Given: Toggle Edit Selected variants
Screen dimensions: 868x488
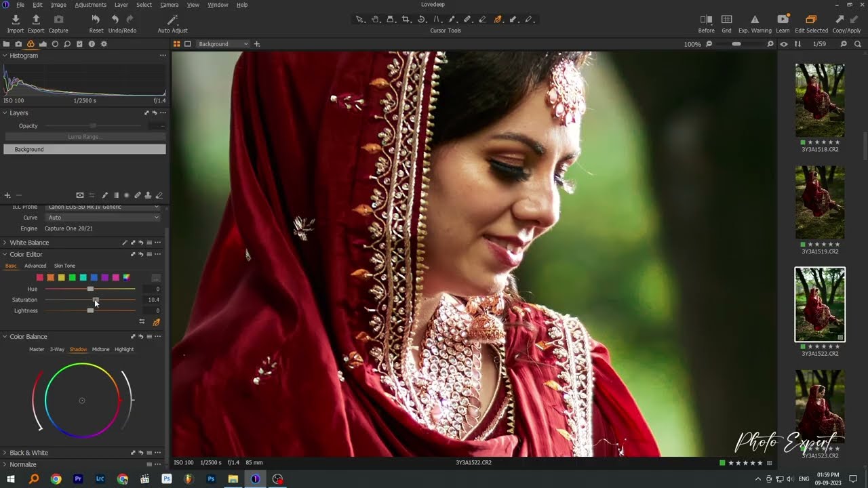Looking at the screenshot, I should pyautogui.click(x=811, y=20).
